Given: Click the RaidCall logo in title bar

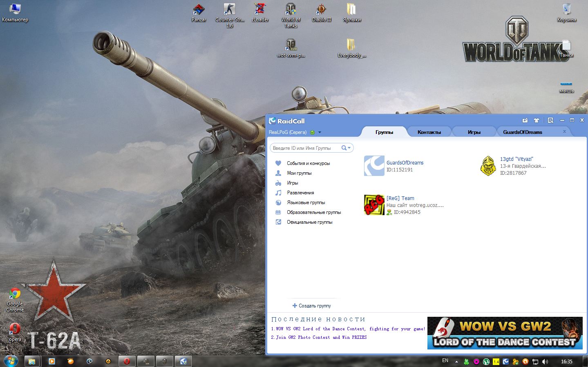Looking at the screenshot, I should click(x=286, y=121).
